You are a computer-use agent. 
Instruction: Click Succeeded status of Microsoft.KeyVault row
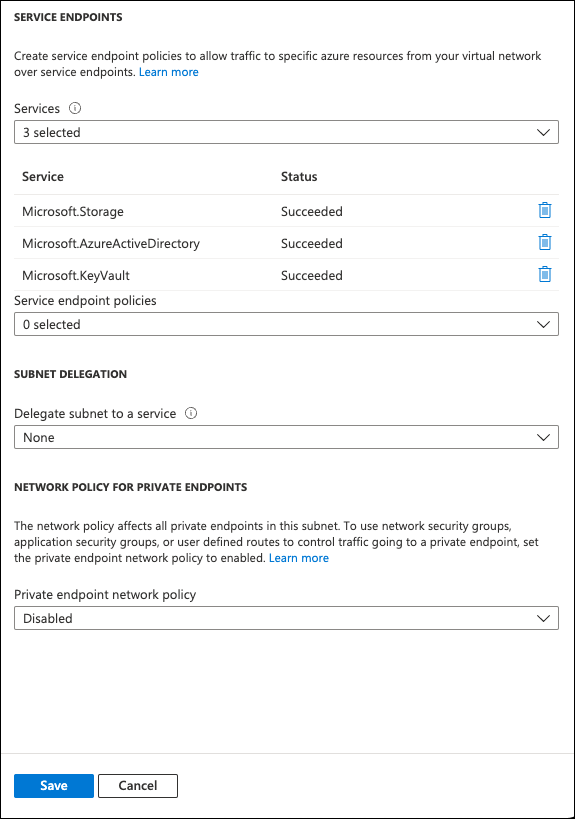point(312,275)
